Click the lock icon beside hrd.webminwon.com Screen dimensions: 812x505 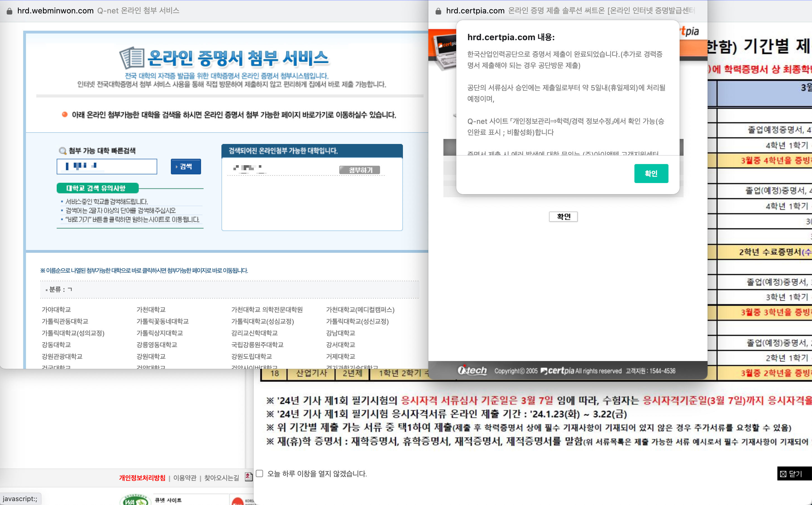[x=9, y=11]
